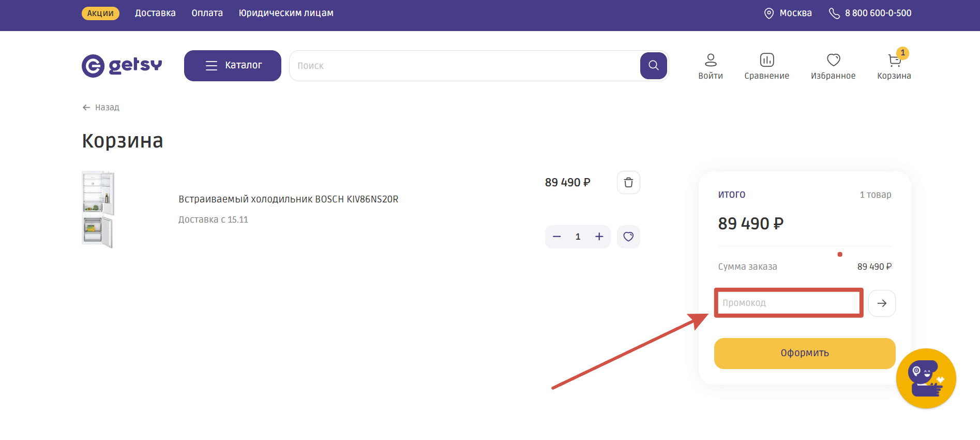Apply promo code with arrow button
The width and height of the screenshot is (980, 440).
pyautogui.click(x=882, y=303)
